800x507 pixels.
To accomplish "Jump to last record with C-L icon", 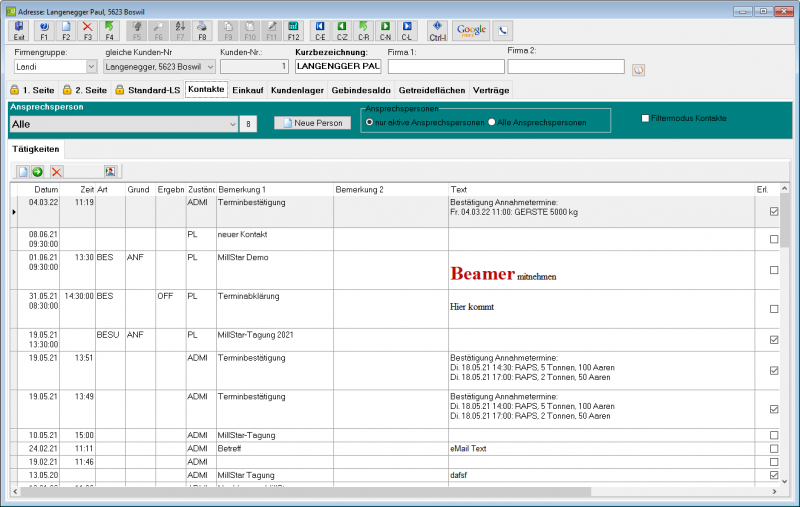I will 407,31.
